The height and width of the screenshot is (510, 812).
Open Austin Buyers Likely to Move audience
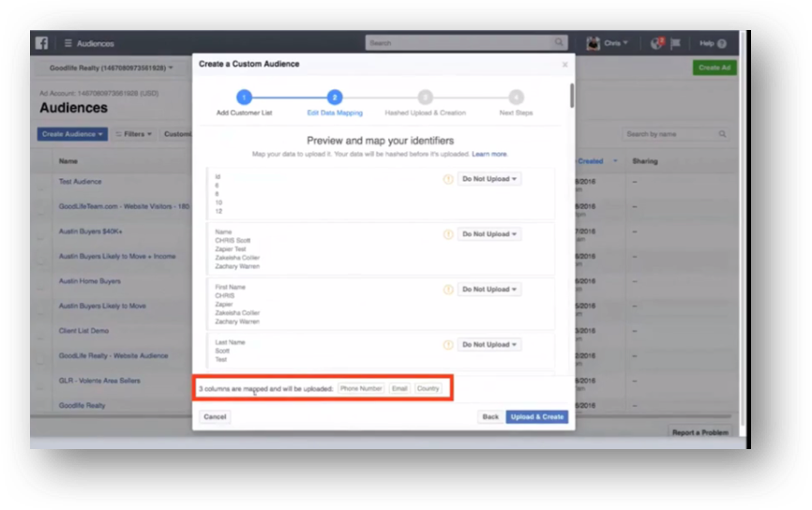click(102, 306)
